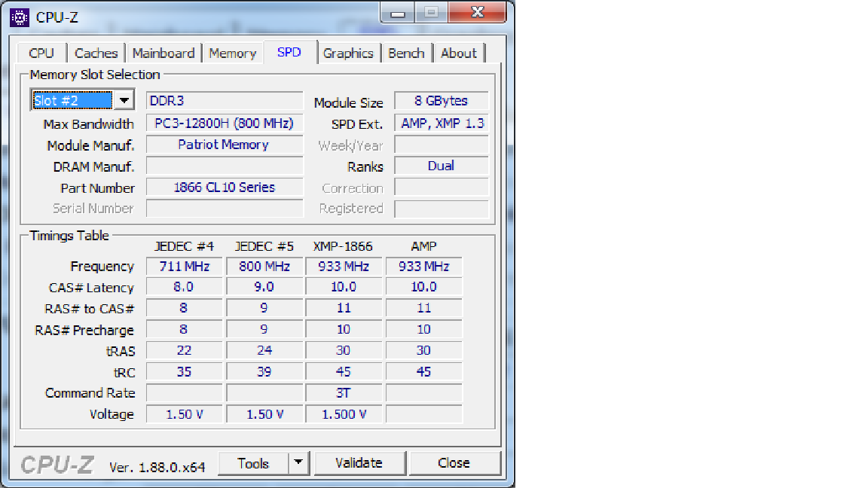Click the '1.50 V' voltage under JEDEC #4
Image resolution: width=868 pixels, height=488 pixels.
point(185,414)
